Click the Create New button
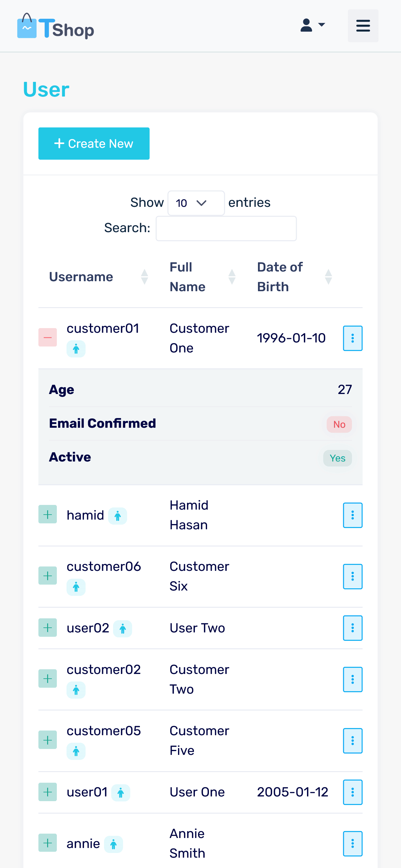This screenshot has width=401, height=868. click(94, 143)
